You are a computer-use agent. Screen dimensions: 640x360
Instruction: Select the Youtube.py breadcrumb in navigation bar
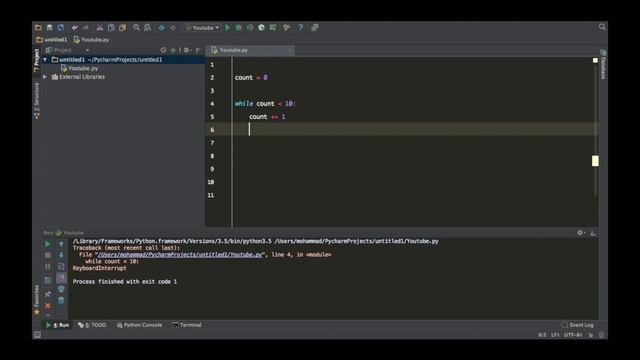[x=91, y=40]
